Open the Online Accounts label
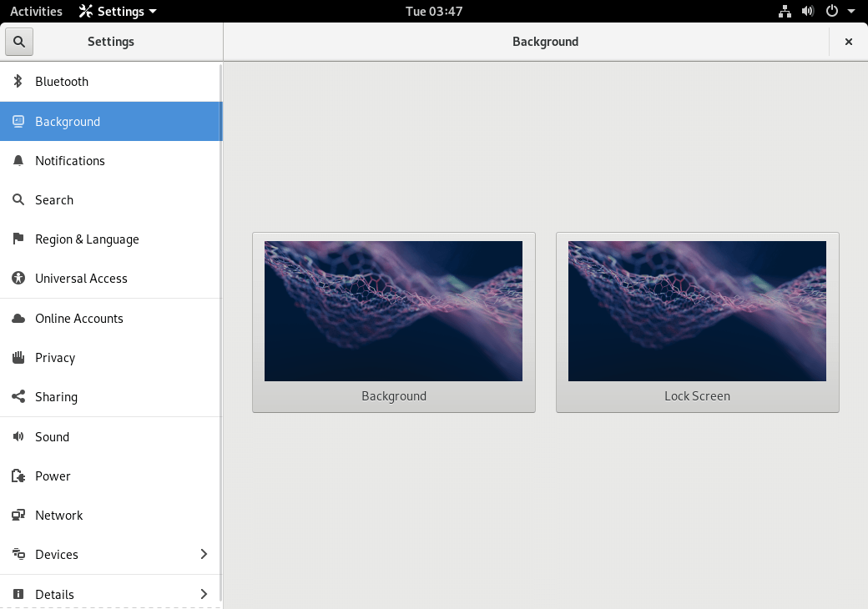The width and height of the screenshot is (868, 609). coord(78,318)
